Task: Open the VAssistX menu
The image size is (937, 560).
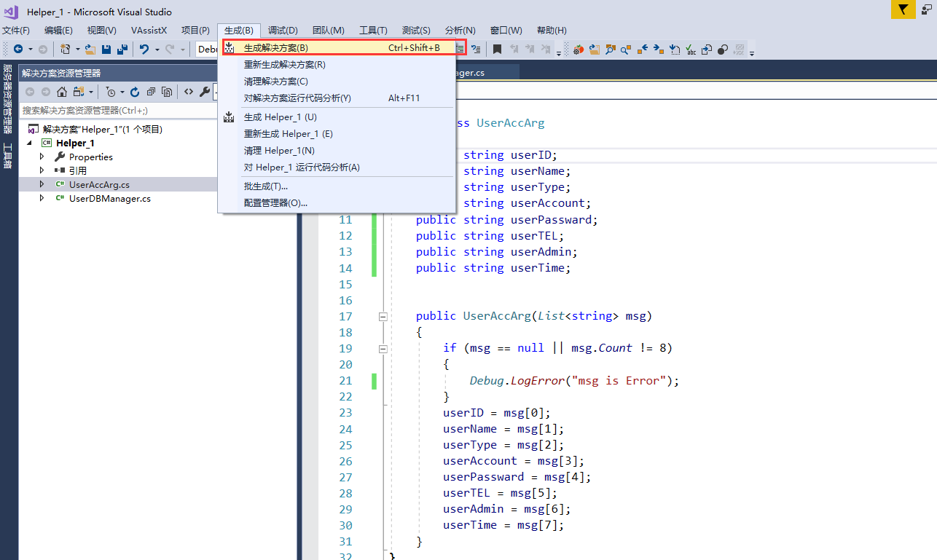Action: point(149,30)
